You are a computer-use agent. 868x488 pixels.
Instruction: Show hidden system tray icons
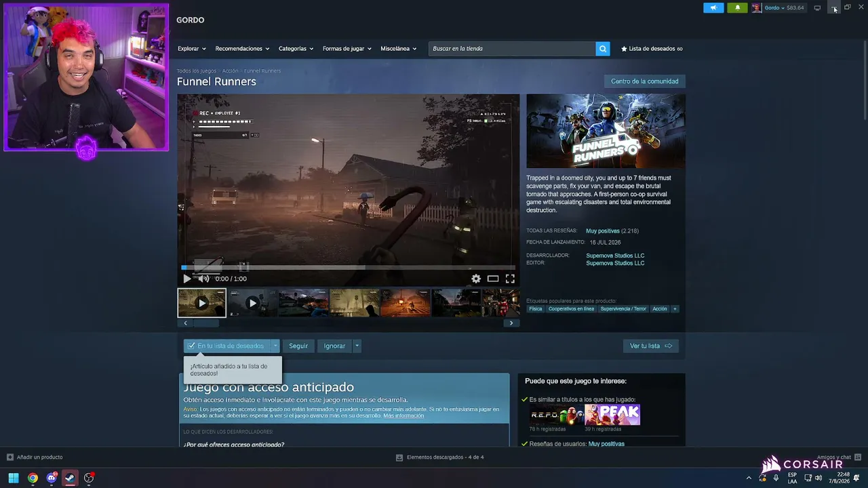[x=749, y=478]
